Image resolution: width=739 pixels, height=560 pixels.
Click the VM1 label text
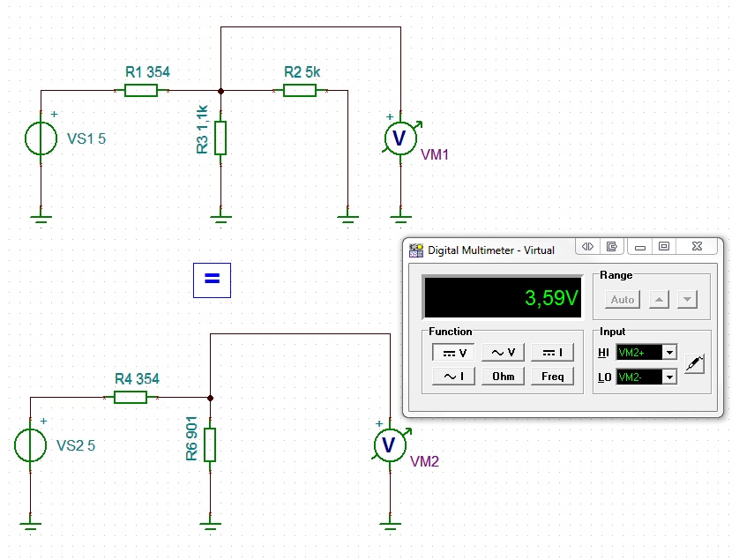point(435,154)
